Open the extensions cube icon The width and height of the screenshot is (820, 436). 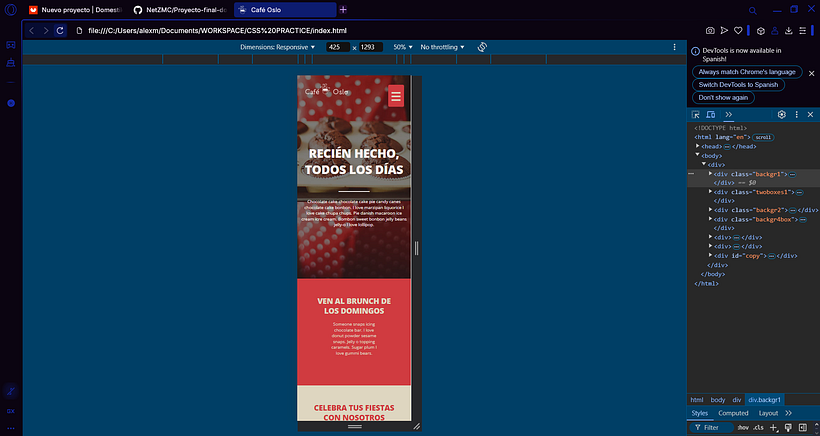pos(761,31)
